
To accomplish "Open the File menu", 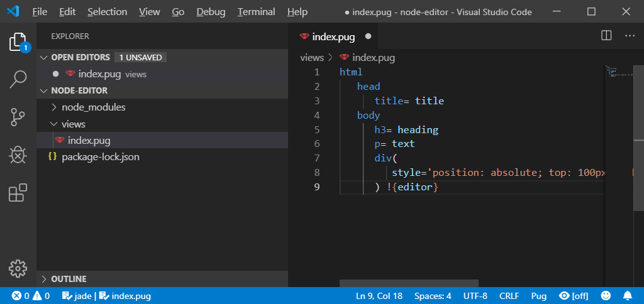I will (40, 12).
